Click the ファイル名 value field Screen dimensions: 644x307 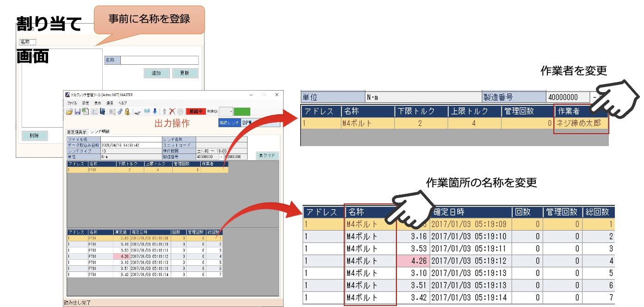pos(131,140)
